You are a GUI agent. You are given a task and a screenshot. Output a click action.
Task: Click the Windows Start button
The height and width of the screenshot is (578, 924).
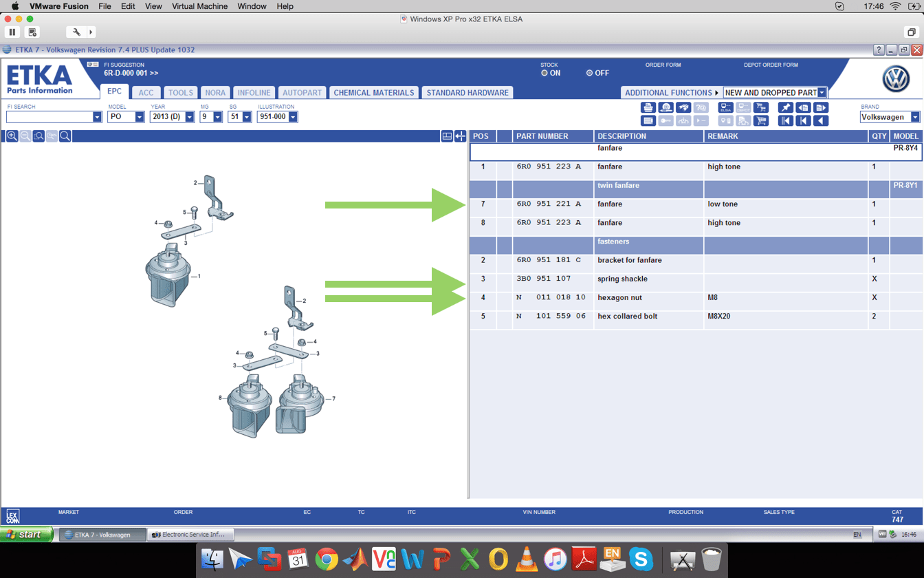(x=26, y=535)
